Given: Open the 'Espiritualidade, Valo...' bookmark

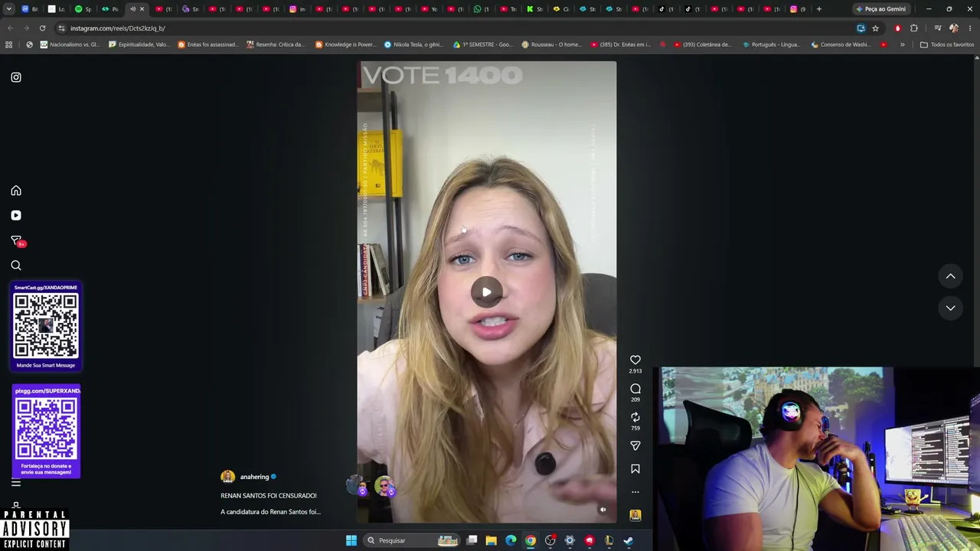Looking at the screenshot, I should point(139,44).
